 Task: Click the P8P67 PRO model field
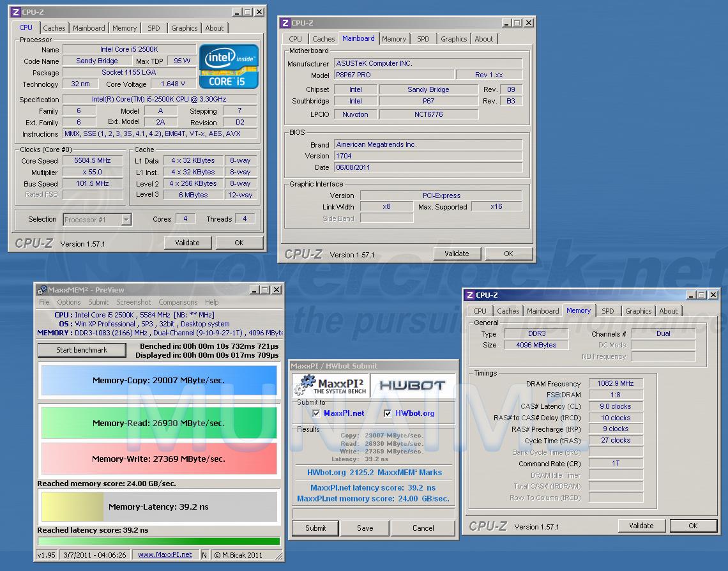click(x=394, y=75)
